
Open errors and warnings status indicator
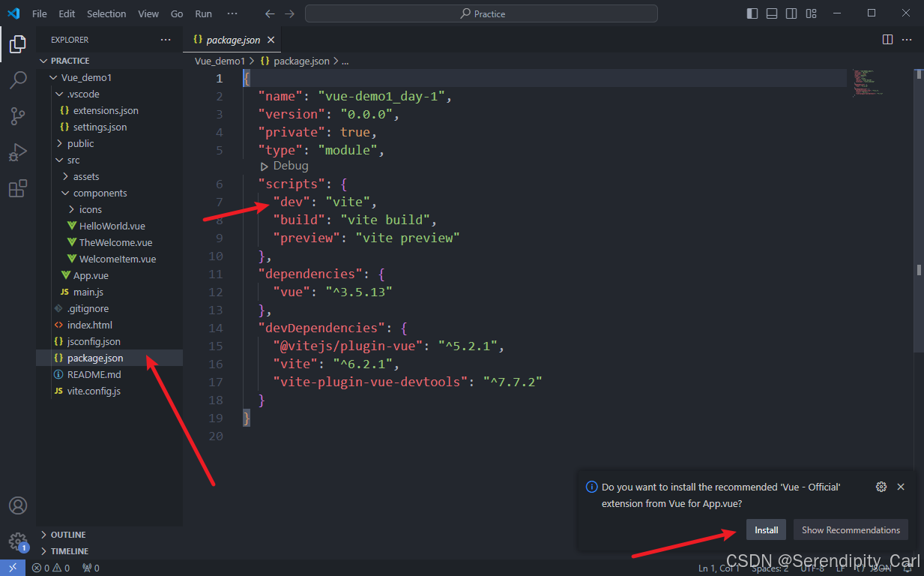point(51,568)
